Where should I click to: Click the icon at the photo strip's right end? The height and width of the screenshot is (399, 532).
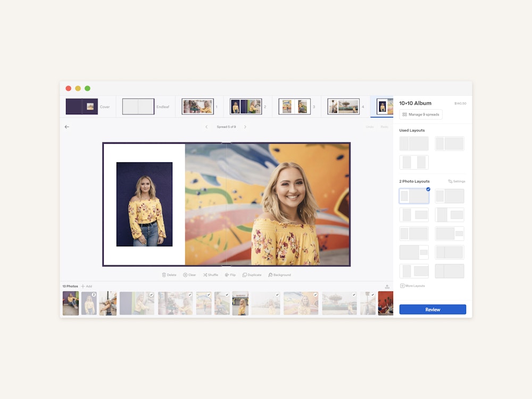(387, 287)
